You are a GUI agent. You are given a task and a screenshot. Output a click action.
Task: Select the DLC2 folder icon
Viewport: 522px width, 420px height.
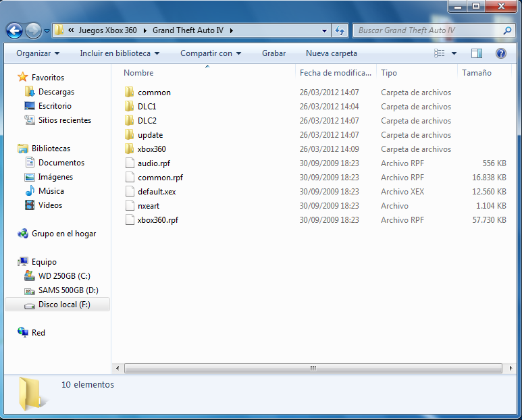(x=130, y=120)
